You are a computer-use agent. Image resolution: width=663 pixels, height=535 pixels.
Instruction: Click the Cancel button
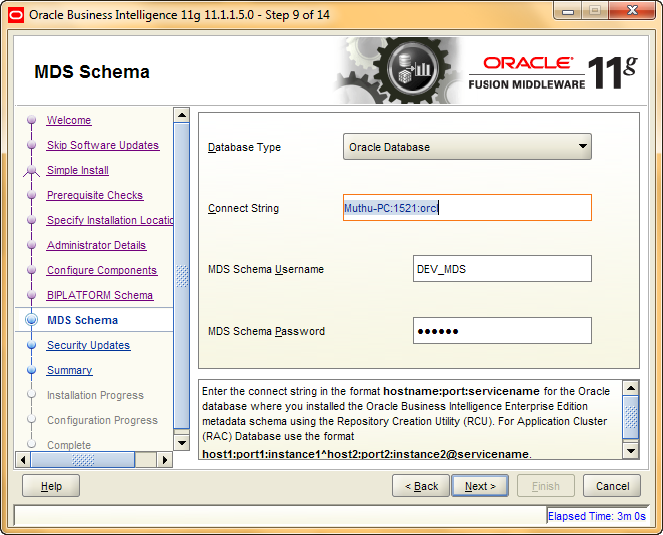coord(612,486)
